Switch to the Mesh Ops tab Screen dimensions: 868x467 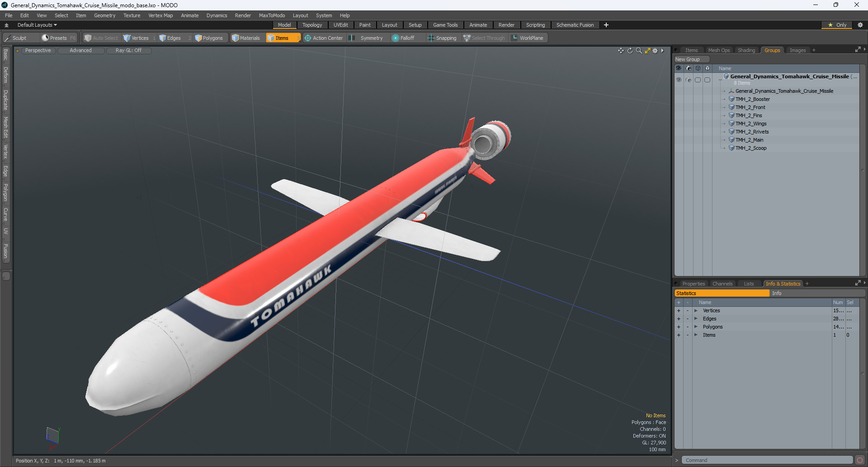[719, 50]
